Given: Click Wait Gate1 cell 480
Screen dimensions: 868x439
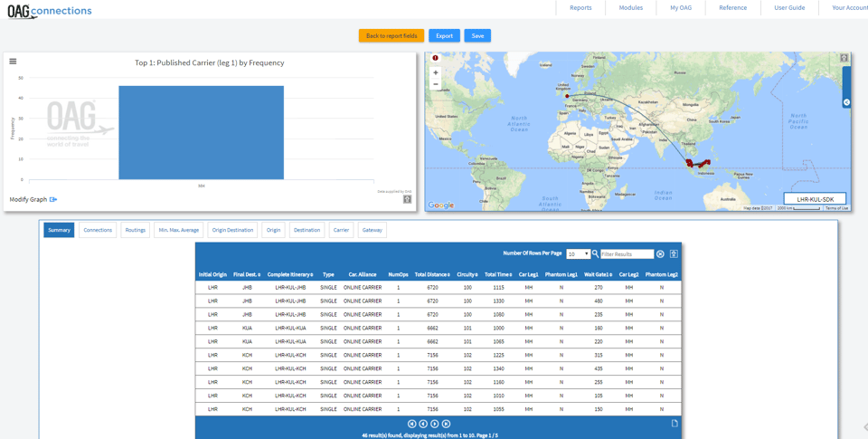Looking at the screenshot, I should 599,301.
